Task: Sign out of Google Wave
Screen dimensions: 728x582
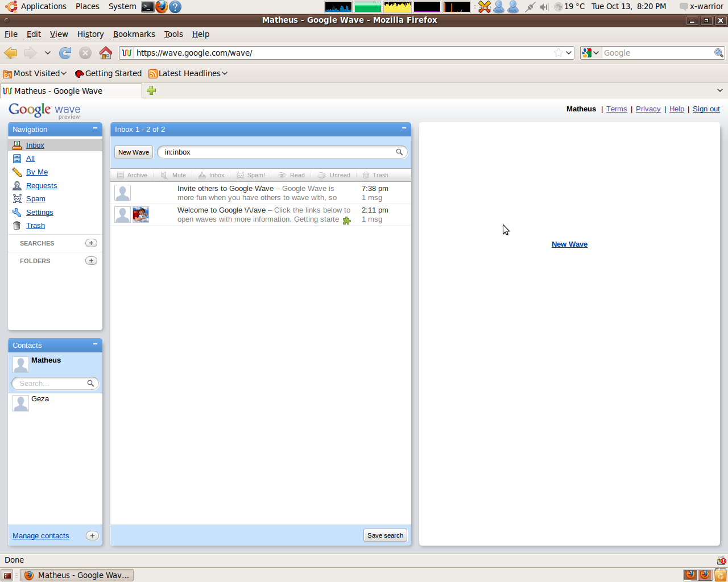Action: (x=706, y=109)
